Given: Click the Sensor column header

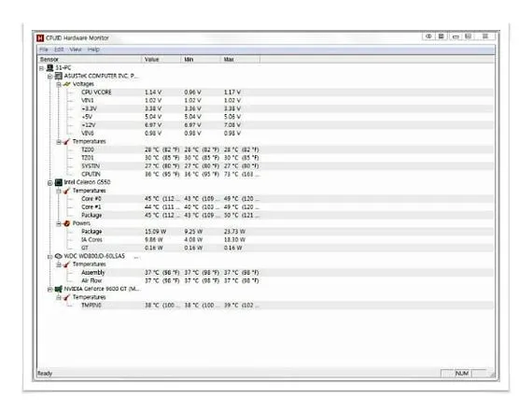Looking at the screenshot, I should [89, 60].
